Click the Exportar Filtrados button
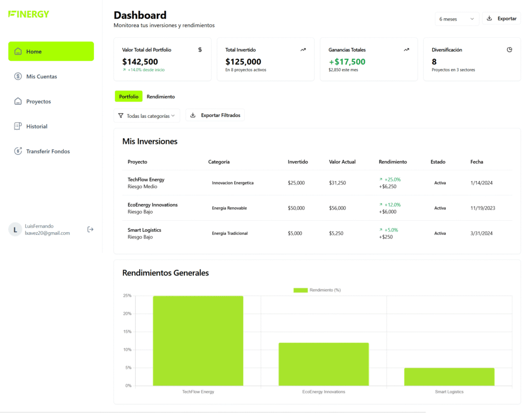532x413 pixels. click(215, 115)
